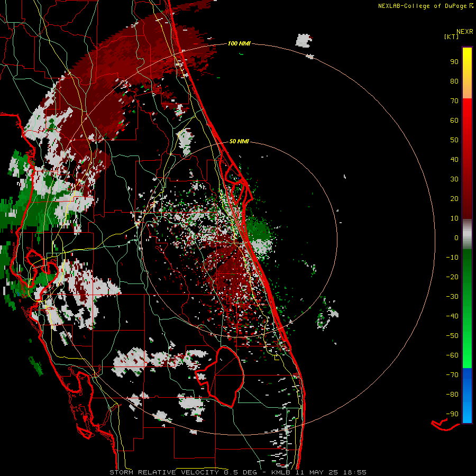The image size is (476, 476).
Task: Click the -90 scale label
Action: coord(452,414)
